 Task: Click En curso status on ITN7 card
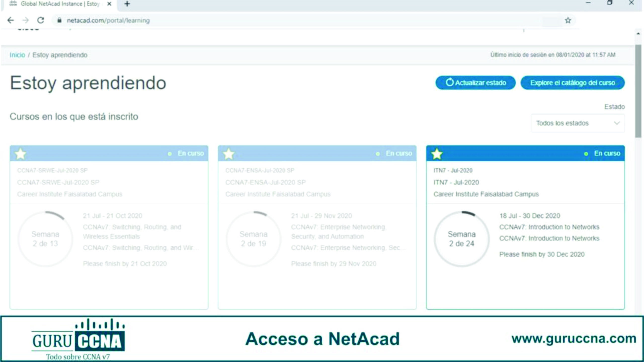(x=607, y=153)
